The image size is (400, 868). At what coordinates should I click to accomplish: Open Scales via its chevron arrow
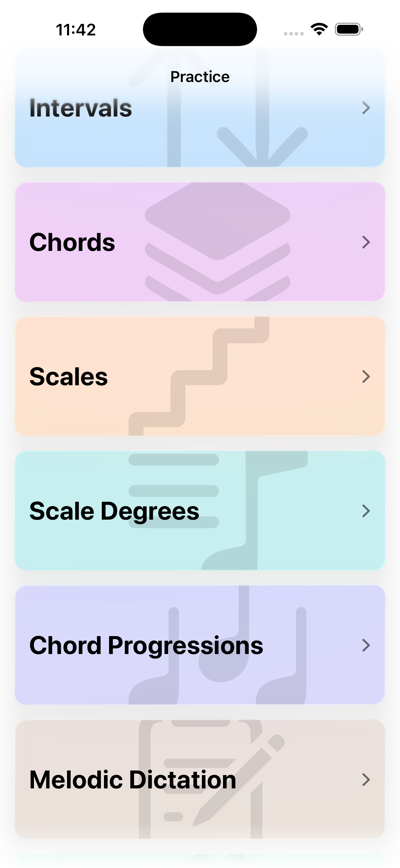coord(366,376)
